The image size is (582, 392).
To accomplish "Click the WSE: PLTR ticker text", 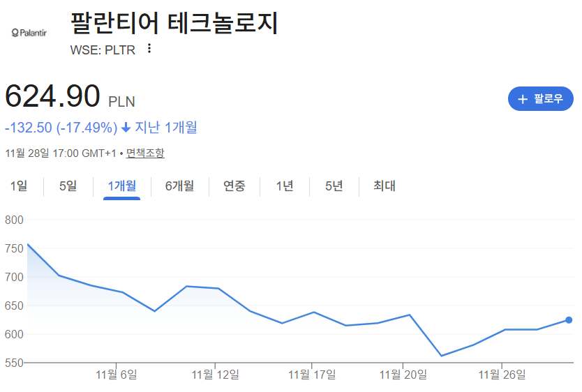I will 103,50.
